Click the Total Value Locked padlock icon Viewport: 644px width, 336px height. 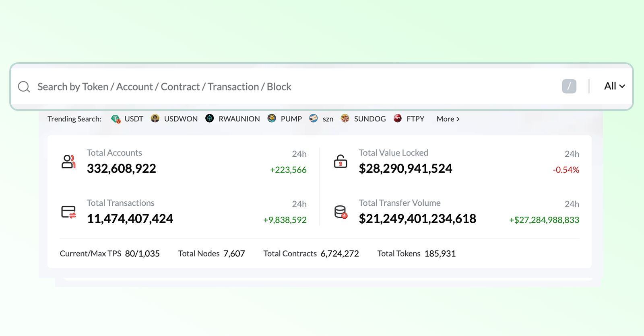point(341,162)
